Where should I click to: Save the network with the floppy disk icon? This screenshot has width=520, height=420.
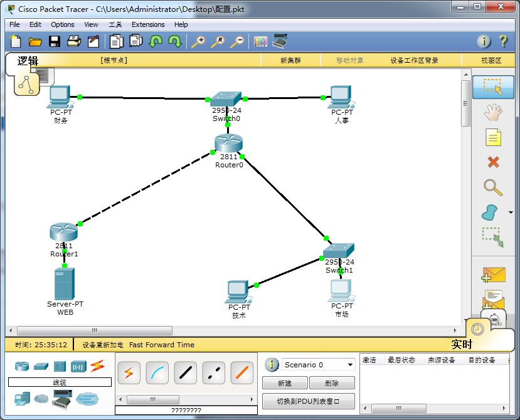tap(55, 41)
